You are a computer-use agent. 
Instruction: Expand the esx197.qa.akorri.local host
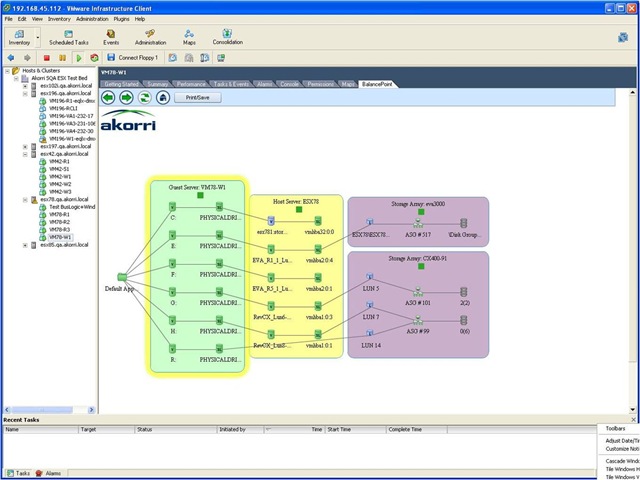point(25,147)
